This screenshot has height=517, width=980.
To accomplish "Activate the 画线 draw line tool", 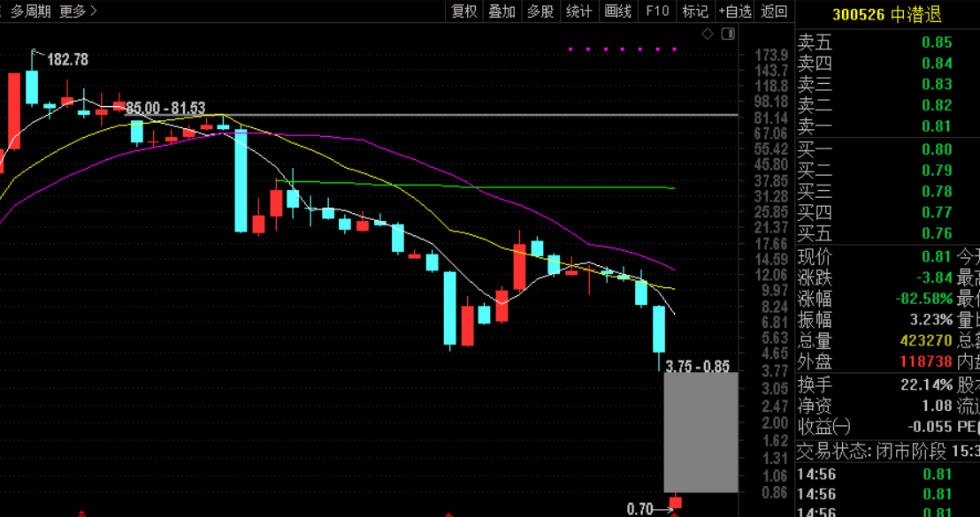I will [619, 11].
